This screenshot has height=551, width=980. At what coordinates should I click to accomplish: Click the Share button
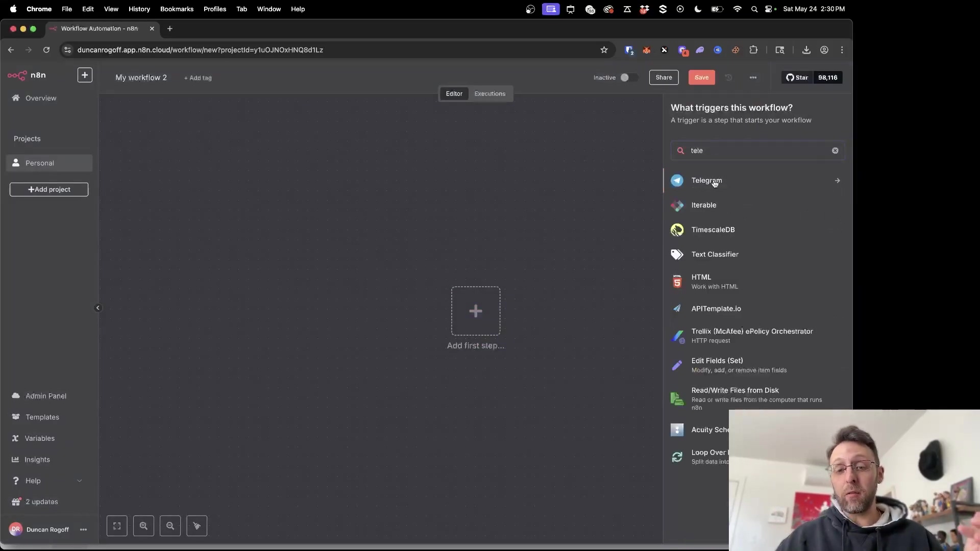point(664,78)
